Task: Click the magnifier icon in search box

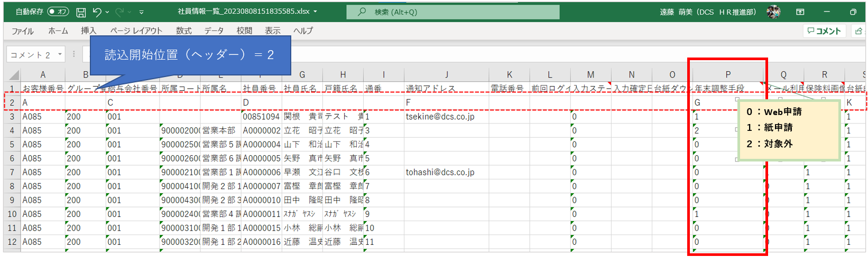Action: coord(362,12)
